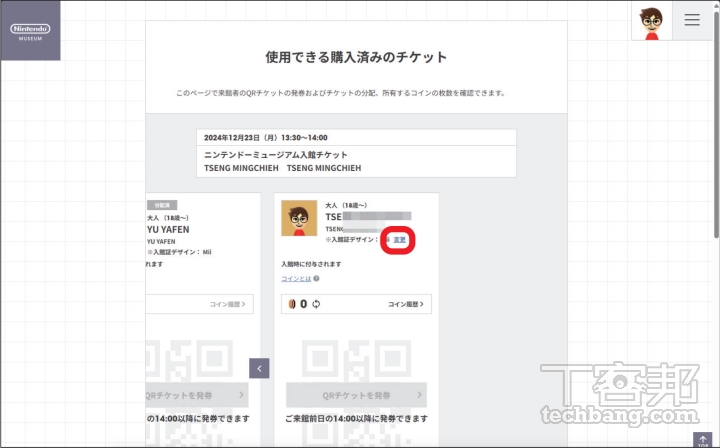Screen dimensions: 720x448
Task: Click the Mii thumbnail on the ticket card
Action: (299, 218)
